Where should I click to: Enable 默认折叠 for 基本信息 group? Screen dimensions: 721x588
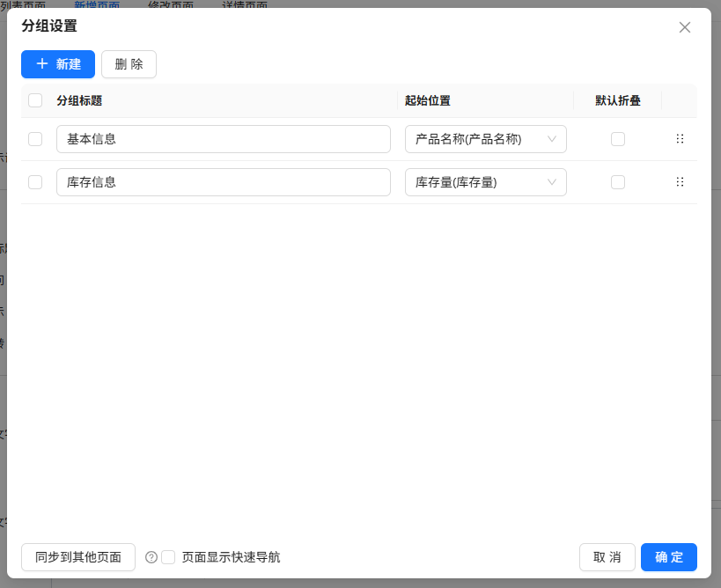617,139
